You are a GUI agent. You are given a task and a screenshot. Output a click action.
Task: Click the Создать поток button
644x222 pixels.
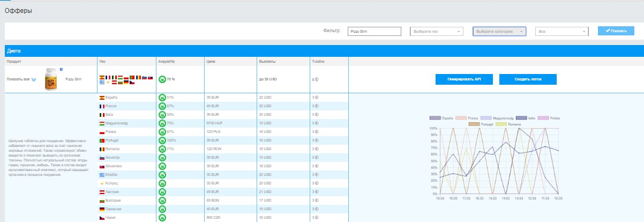[528, 79]
